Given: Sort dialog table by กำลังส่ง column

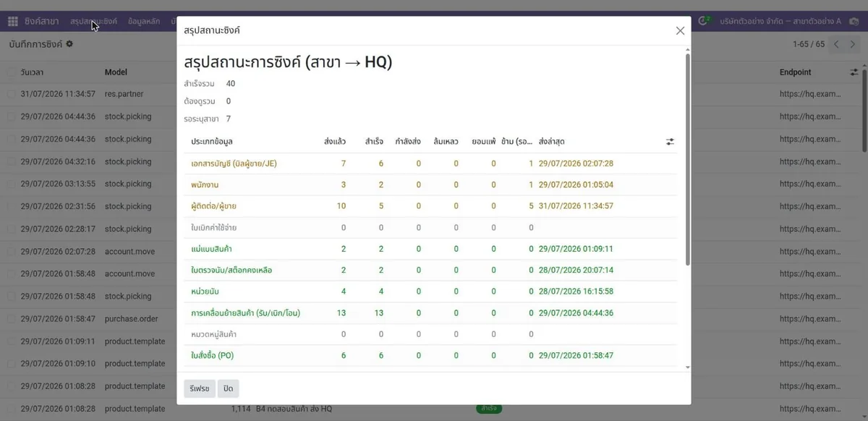Looking at the screenshot, I should (408, 142).
